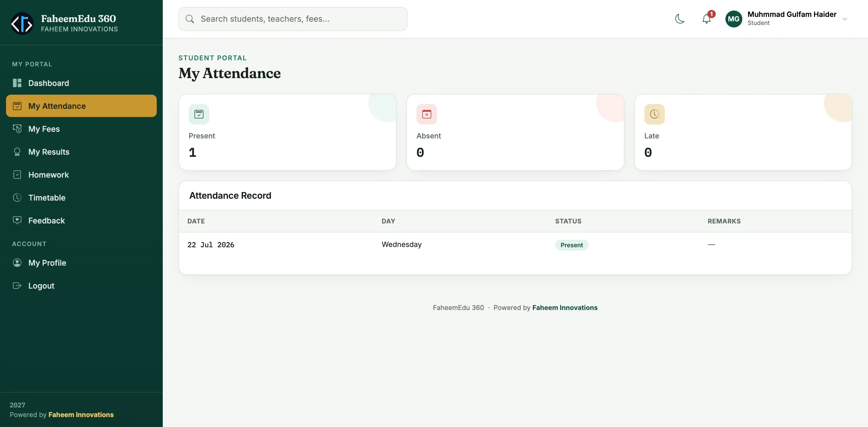868x427 pixels.
Task: Click the Present status badge in table
Action: 571,245
